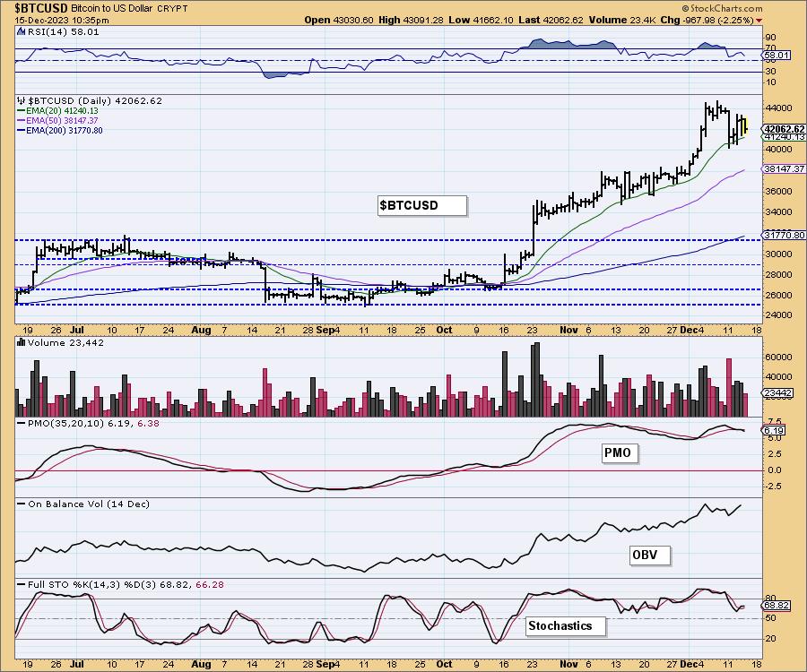The image size is (807, 672).
Task: Click the 38147.37 EMA price tag
Action: click(x=784, y=168)
